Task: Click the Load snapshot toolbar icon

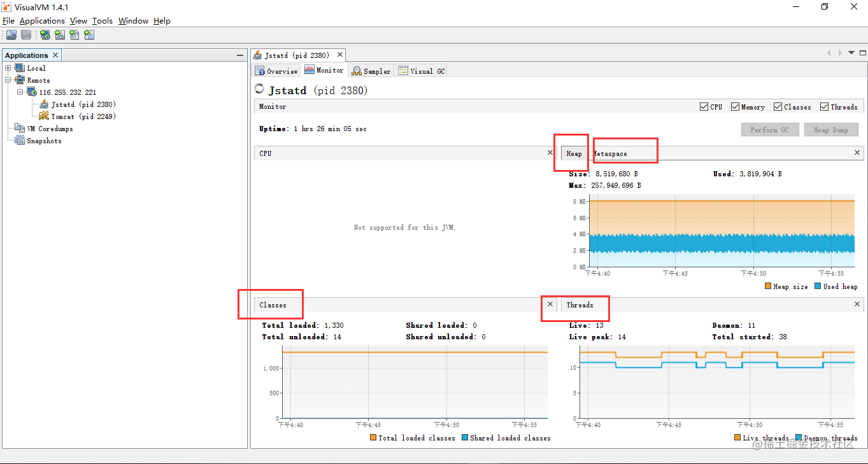Action: (11, 35)
